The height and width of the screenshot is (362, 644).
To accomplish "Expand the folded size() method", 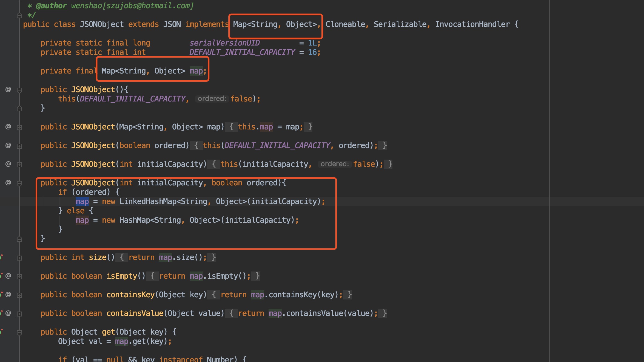I will click(x=19, y=258).
